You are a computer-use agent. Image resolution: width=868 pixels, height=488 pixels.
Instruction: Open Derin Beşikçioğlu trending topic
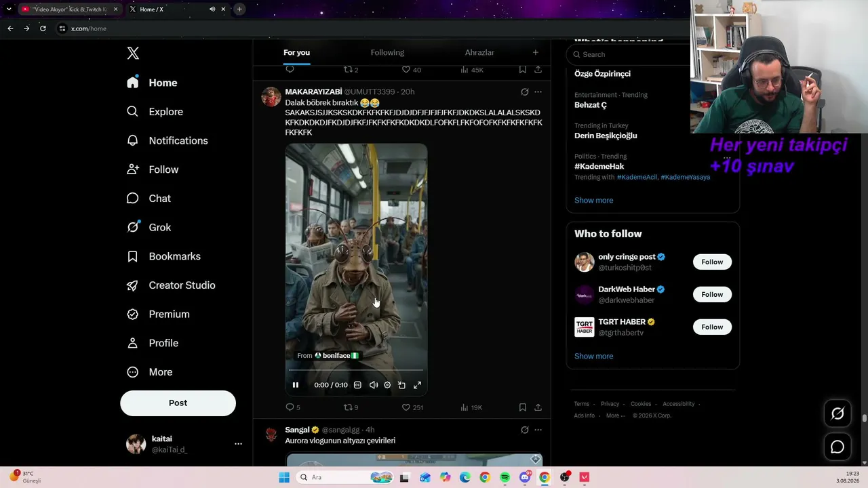[x=606, y=136]
